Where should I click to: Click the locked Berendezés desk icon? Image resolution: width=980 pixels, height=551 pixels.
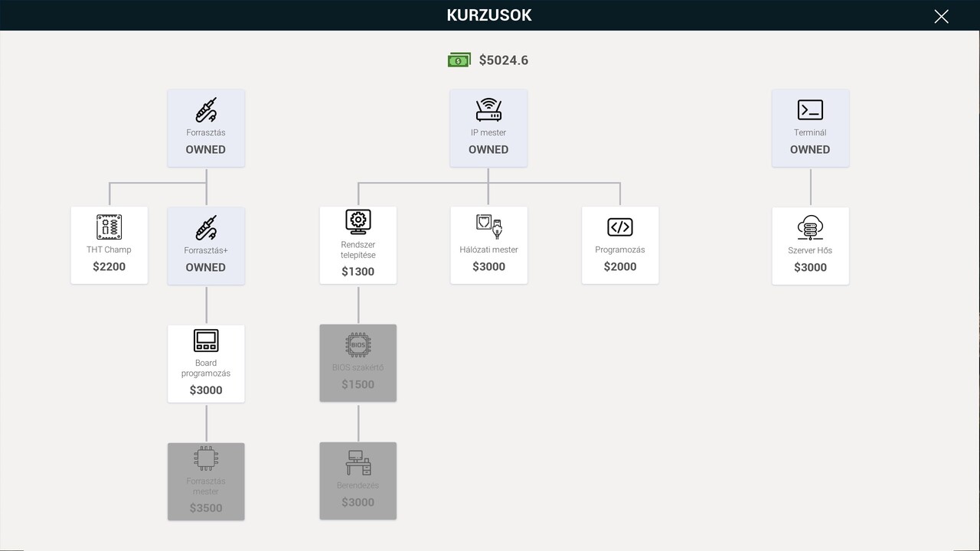pos(358,463)
